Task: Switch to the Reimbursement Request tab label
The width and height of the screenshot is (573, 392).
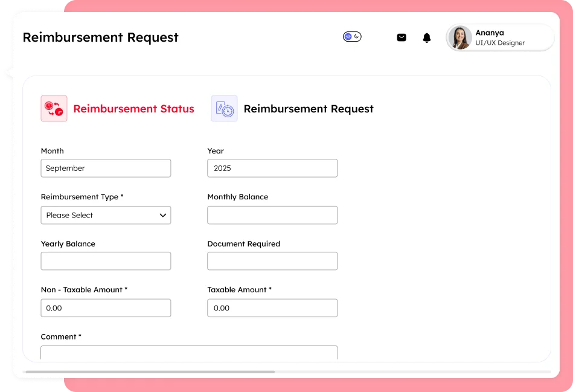Action: tap(308, 109)
